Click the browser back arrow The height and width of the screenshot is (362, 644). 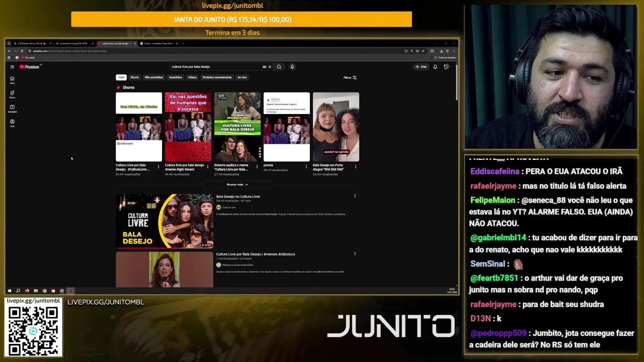(10, 51)
